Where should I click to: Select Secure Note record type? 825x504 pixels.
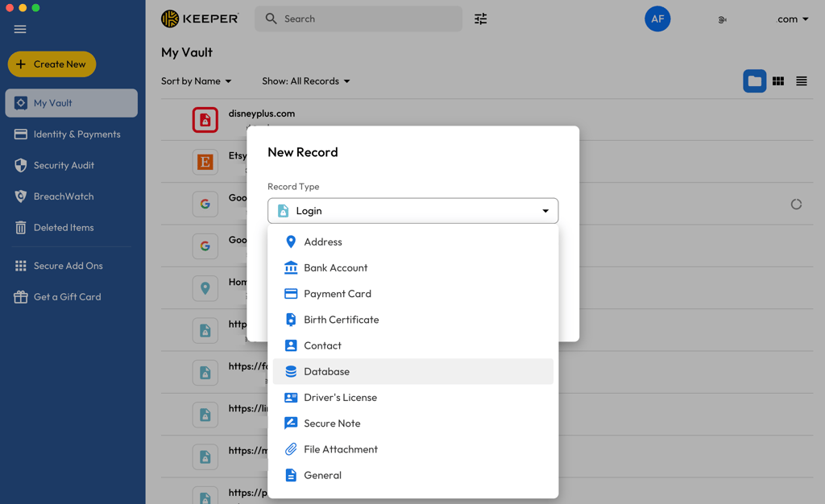(412, 423)
